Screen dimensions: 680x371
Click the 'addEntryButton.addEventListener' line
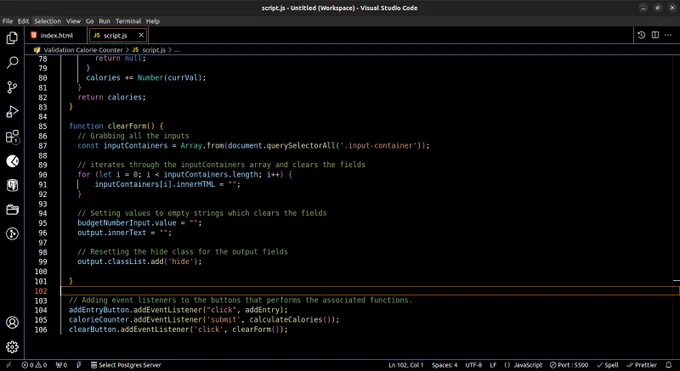coord(178,310)
